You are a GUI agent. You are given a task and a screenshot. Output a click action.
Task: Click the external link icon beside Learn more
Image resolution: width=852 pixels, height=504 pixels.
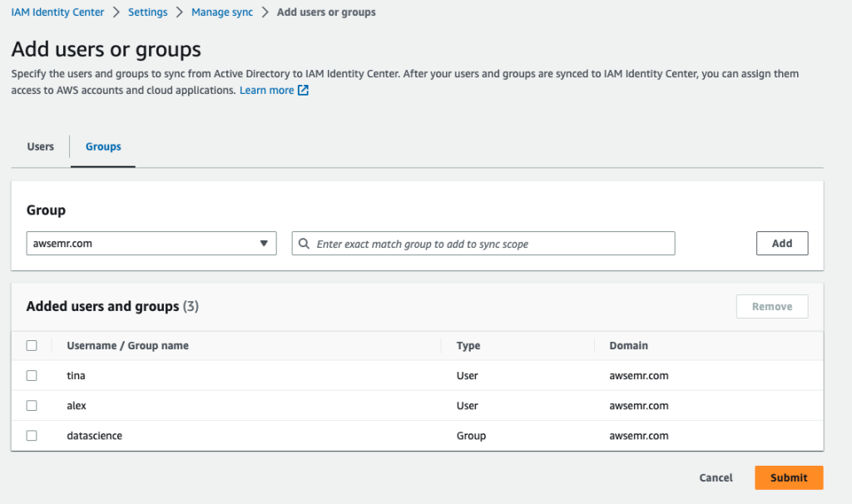304,91
